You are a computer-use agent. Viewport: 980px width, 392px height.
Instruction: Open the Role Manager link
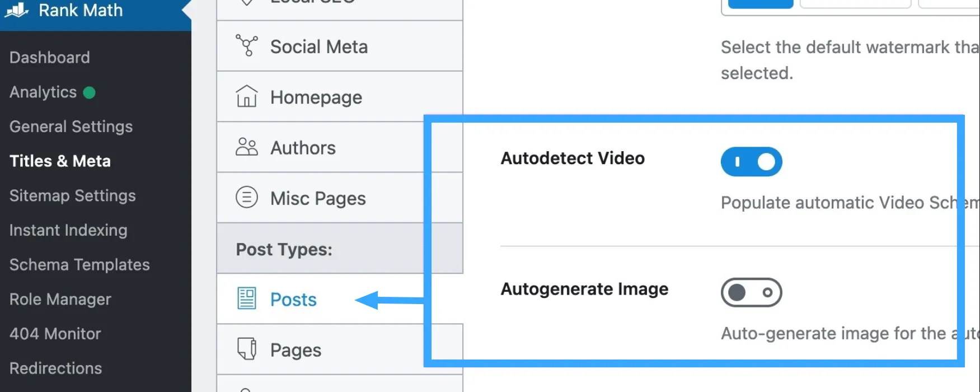coord(60,300)
